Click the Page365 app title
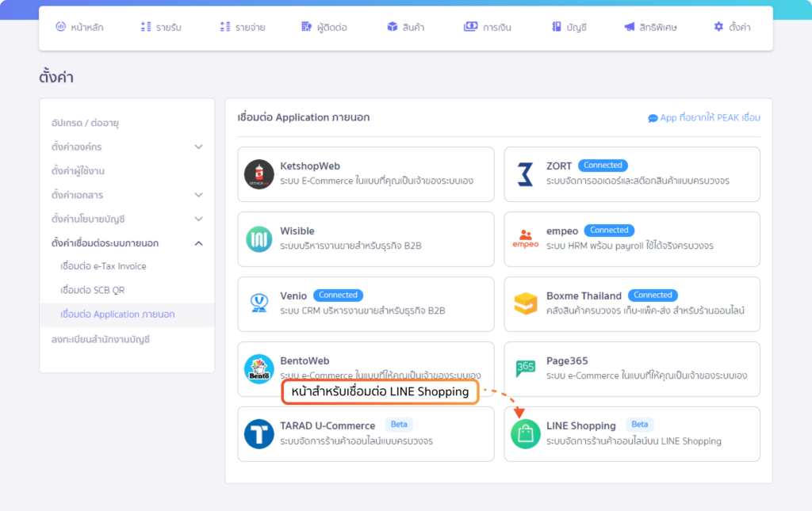Screen dimensions: 812x511 point(567,361)
